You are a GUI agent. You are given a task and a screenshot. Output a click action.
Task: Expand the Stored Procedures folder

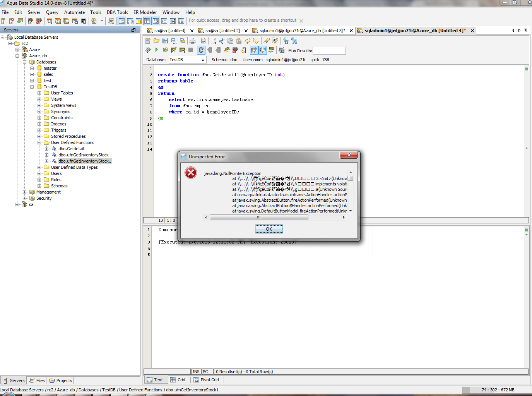click(x=39, y=136)
